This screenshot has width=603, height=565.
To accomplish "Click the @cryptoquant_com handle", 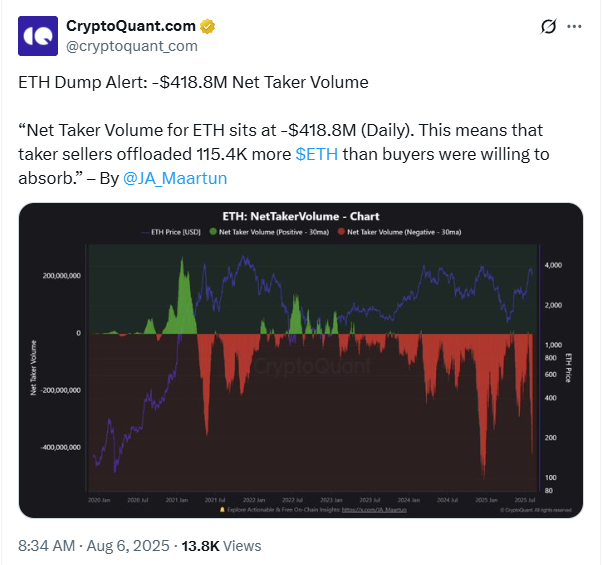I will [x=132, y=46].
